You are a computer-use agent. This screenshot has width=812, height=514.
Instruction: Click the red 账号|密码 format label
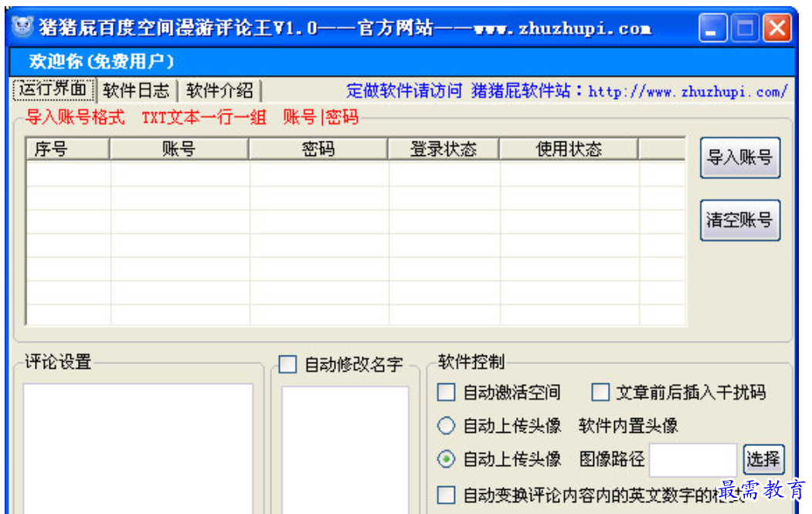pyautogui.click(x=321, y=117)
